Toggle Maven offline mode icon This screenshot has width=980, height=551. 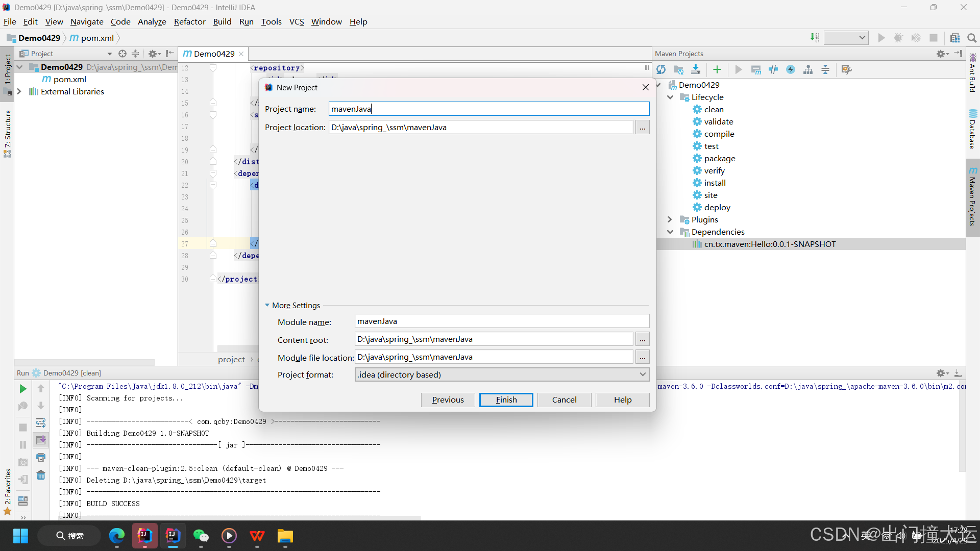[773, 69]
